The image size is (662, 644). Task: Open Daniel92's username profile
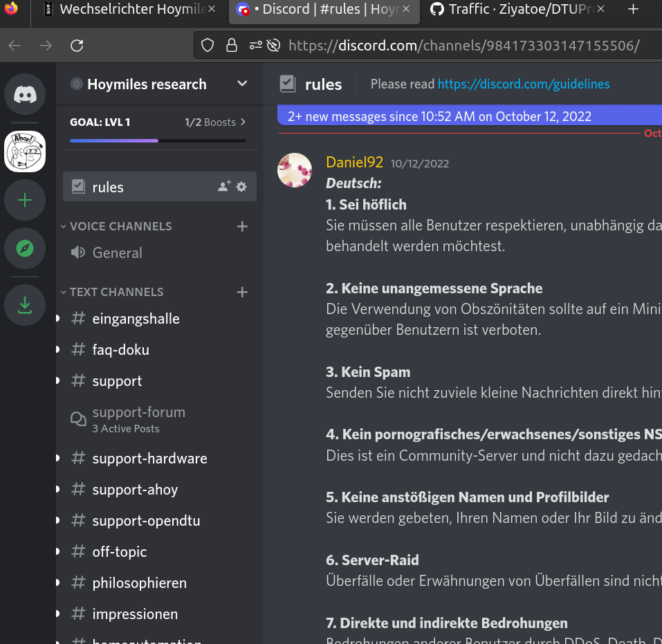point(354,162)
